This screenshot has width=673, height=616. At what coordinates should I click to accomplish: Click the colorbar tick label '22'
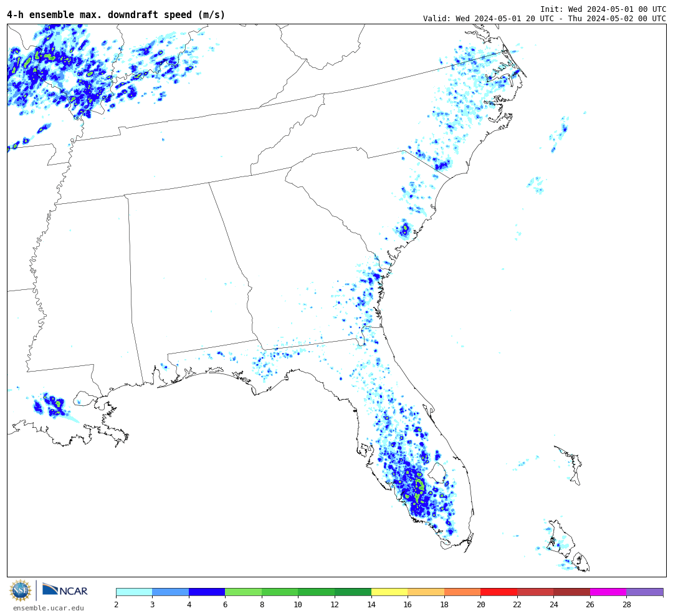[517, 604]
